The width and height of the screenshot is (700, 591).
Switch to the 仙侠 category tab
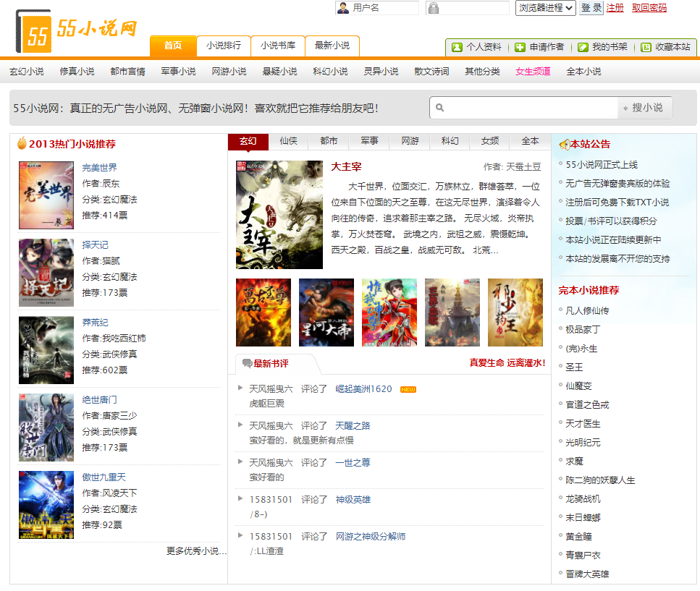click(287, 142)
